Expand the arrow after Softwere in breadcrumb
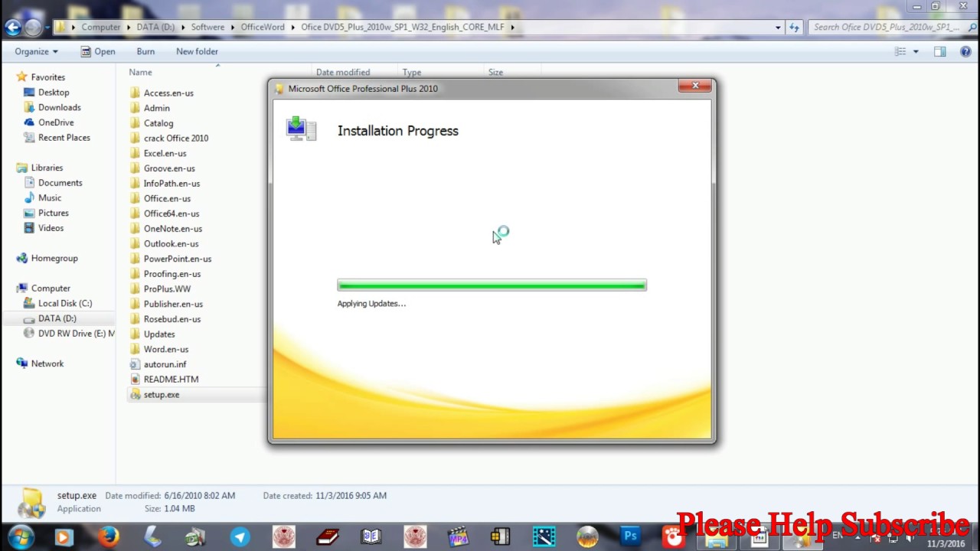 [232, 28]
